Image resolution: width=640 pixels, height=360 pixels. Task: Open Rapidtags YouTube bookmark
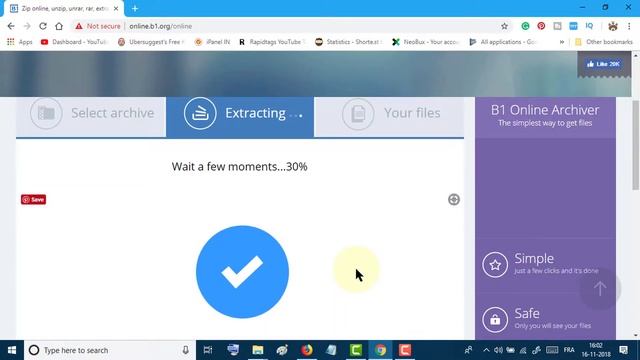click(272, 42)
